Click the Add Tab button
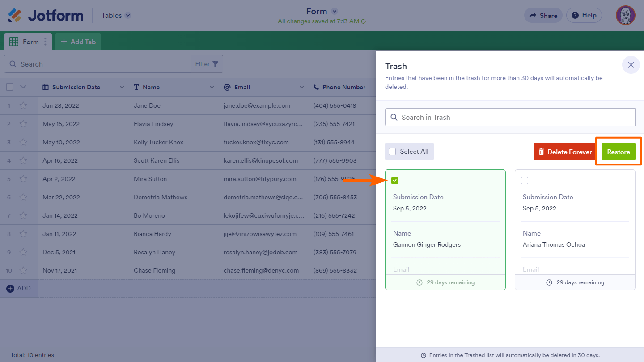The width and height of the screenshot is (644, 362). coord(78,42)
